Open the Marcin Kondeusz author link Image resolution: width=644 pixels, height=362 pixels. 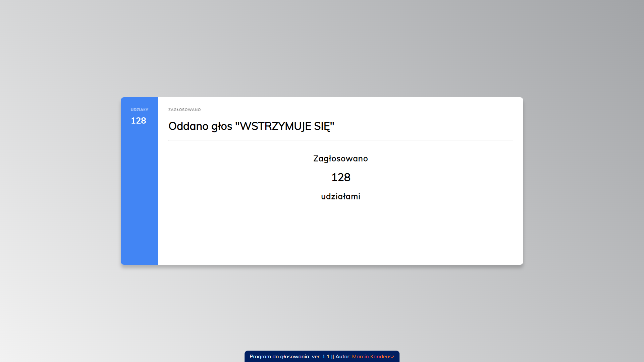pyautogui.click(x=373, y=357)
